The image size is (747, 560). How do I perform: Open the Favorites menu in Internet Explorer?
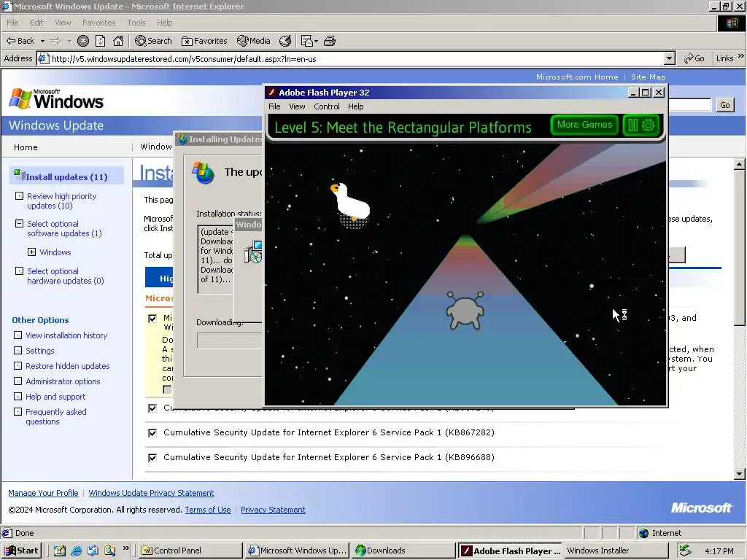point(98,23)
